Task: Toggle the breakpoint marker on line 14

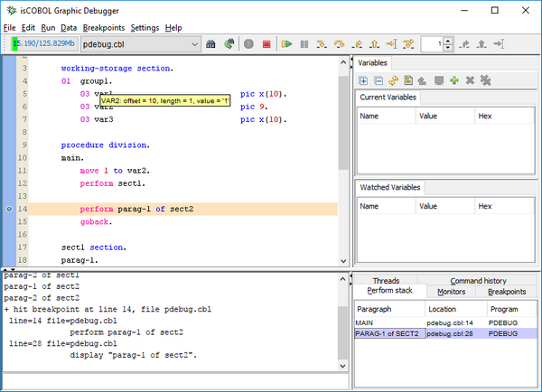Action: click(x=9, y=209)
